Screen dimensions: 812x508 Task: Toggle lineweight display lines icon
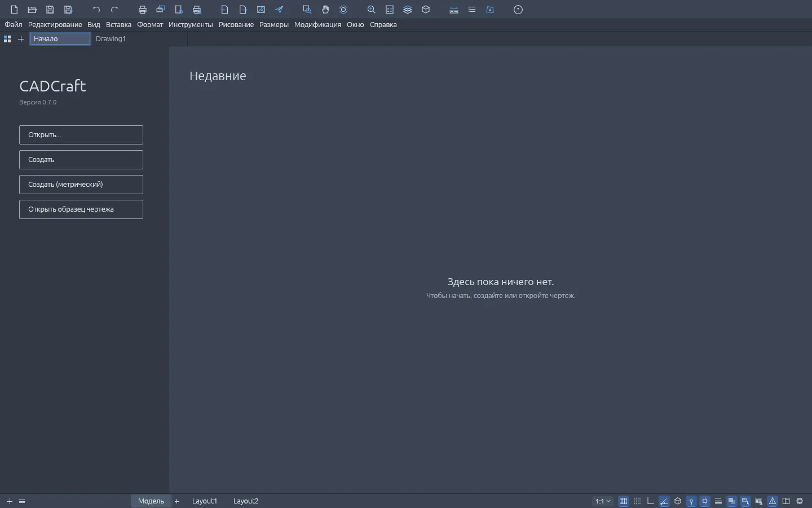coord(718,501)
